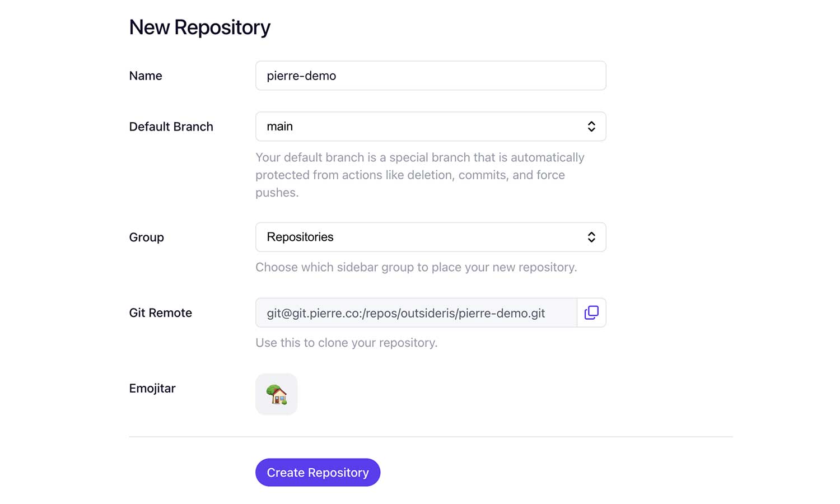Submit with the Create Repository button
Screen dimensions: 840x504
[318, 473]
